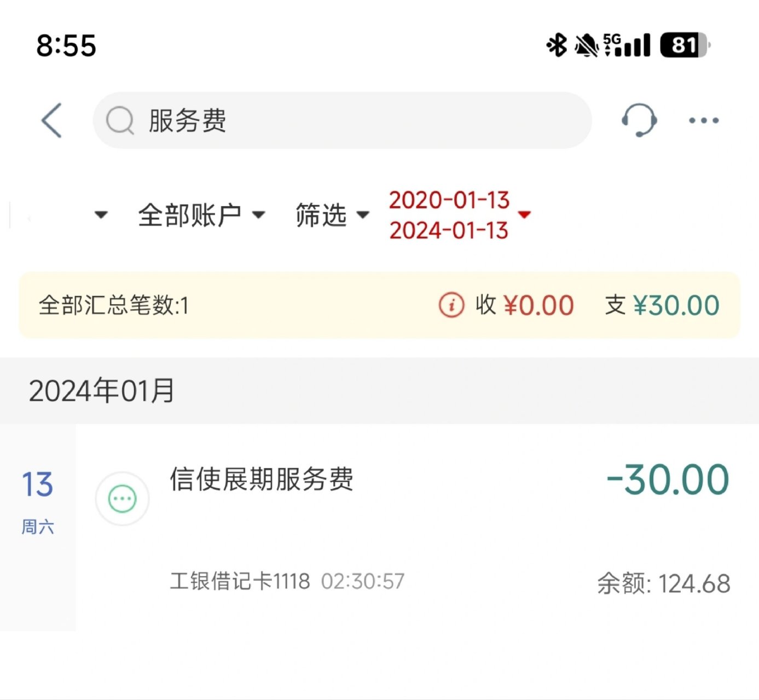
Task: Tap the 收 ¥0.00 income total
Action: [522, 305]
